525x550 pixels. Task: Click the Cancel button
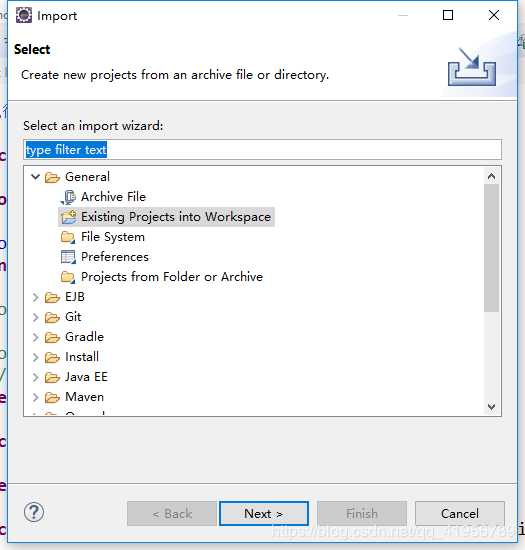coord(460,514)
